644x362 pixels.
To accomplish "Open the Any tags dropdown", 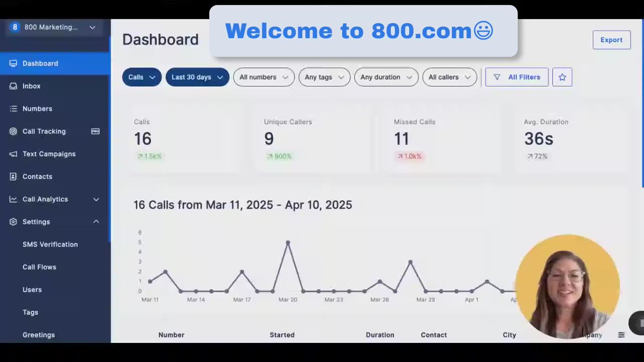I will (x=324, y=77).
